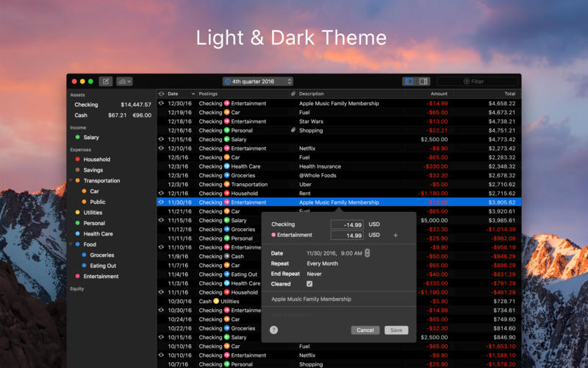Viewport: 588px width, 368px height.
Task: Open the cloud sync dropdown
Action: click(x=124, y=81)
